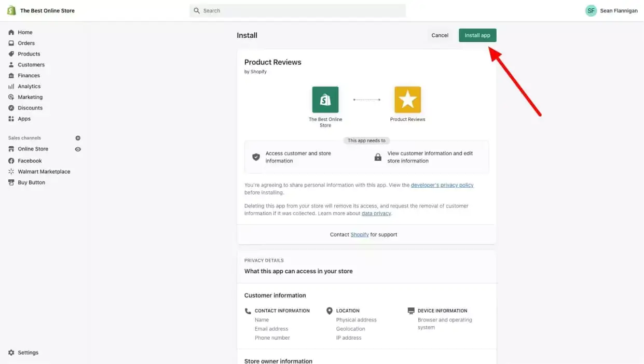Click the device information monitor icon

(x=411, y=311)
